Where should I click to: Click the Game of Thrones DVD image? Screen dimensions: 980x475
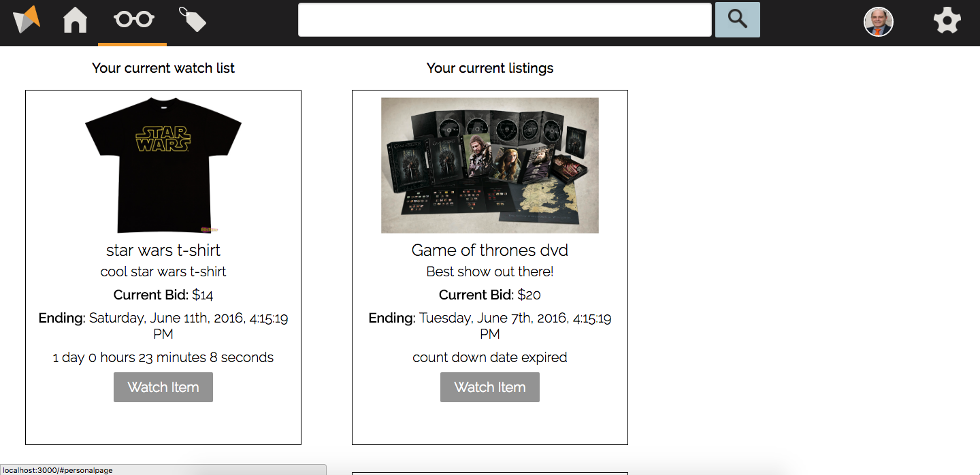click(x=490, y=165)
